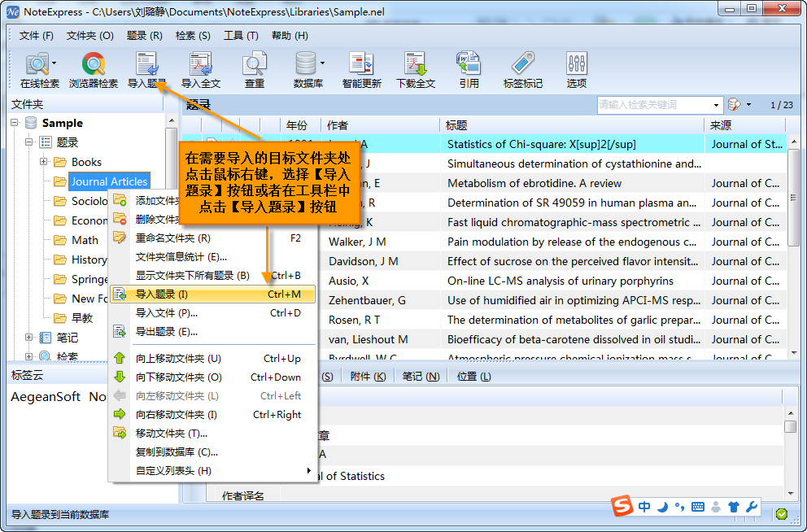The image size is (807, 532).
Task: Switch to the 位置 (L) tab
Action: click(x=473, y=377)
